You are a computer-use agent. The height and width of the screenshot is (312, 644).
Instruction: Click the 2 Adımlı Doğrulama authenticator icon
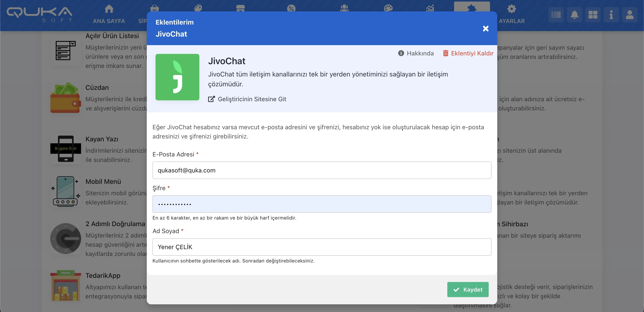coord(65,239)
